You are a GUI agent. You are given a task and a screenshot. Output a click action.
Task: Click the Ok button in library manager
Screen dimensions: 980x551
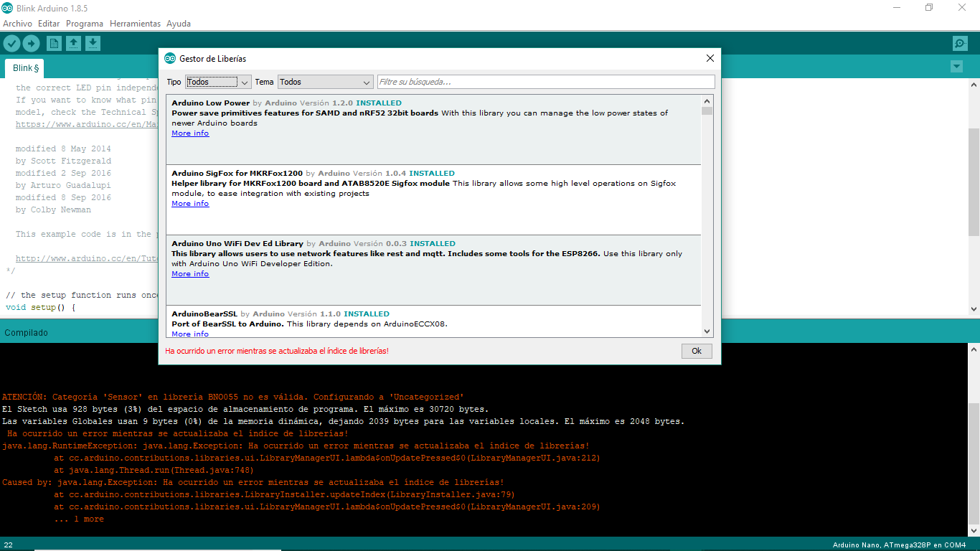tap(697, 351)
